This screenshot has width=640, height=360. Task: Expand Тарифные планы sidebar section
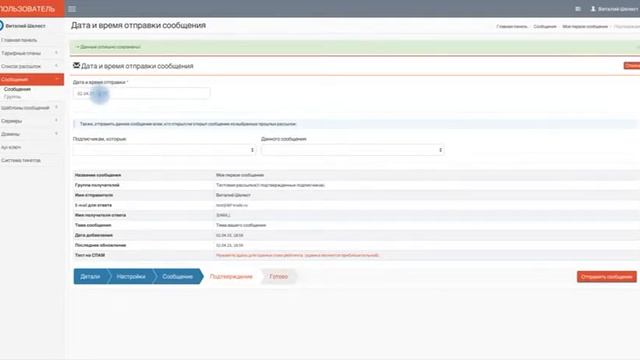pos(32,53)
